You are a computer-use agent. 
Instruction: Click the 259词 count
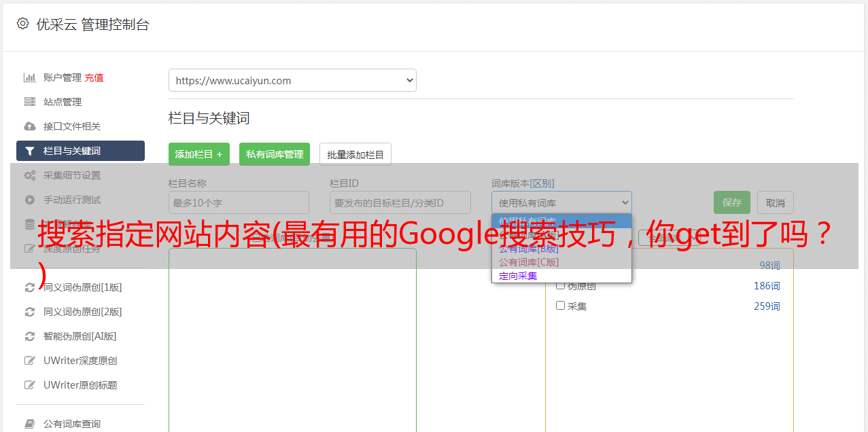click(x=767, y=306)
